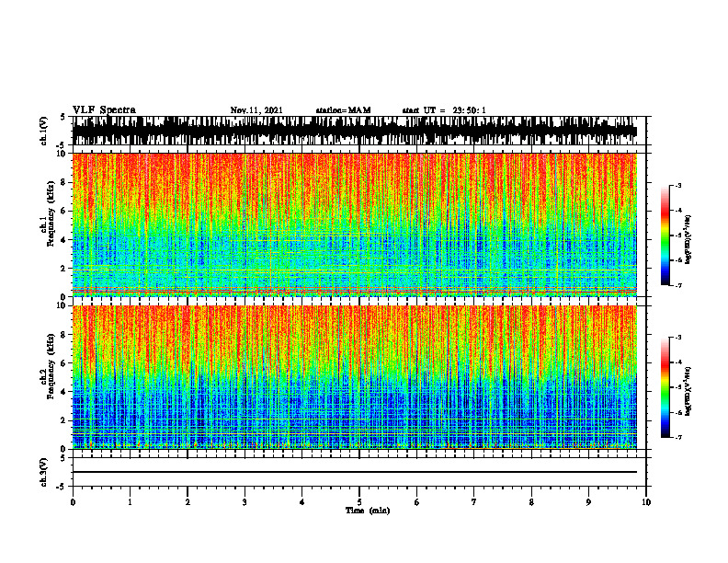Image resolution: width=728 pixels, height=563 pixels.
Task: Click the ch.1 waveform amplitude trace
Action: point(354,131)
